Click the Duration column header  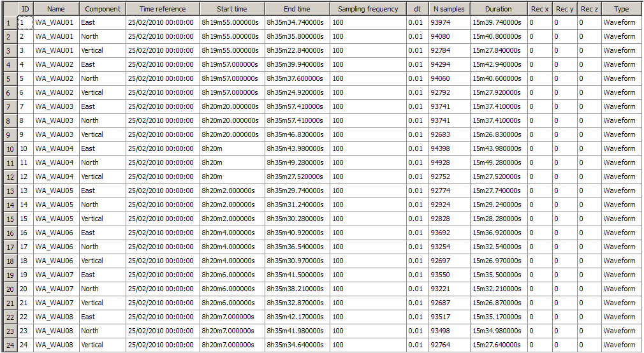[499, 9]
